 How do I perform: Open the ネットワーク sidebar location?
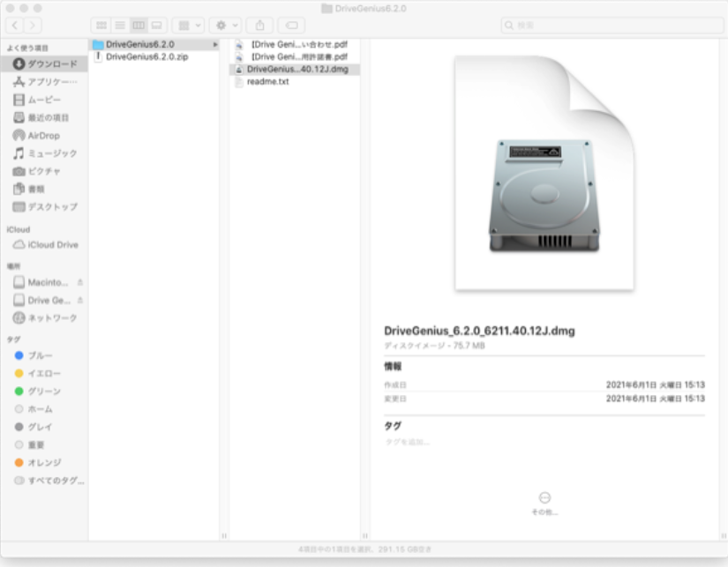point(52,318)
